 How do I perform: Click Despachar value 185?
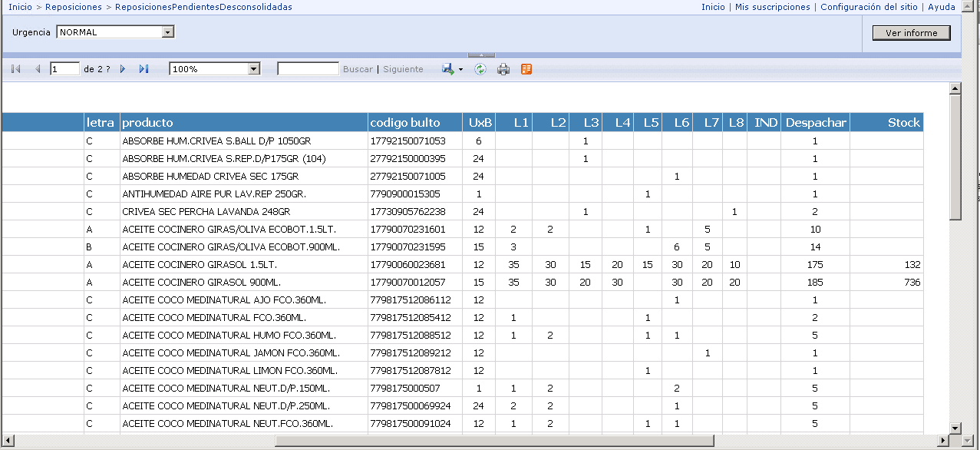815,283
